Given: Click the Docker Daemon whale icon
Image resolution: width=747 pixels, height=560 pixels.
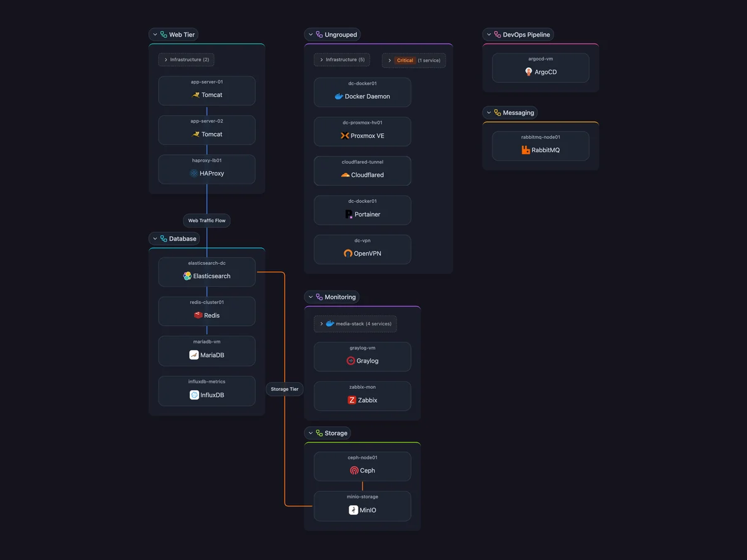Looking at the screenshot, I should pos(339,96).
